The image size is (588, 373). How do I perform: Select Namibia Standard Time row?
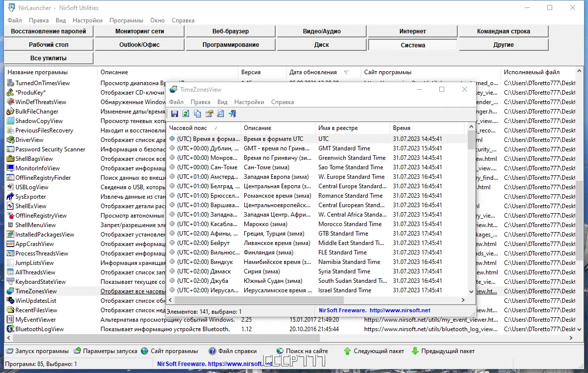317,262
